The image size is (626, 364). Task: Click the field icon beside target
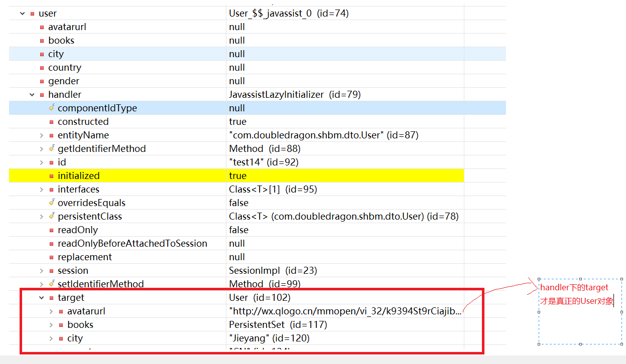point(52,298)
